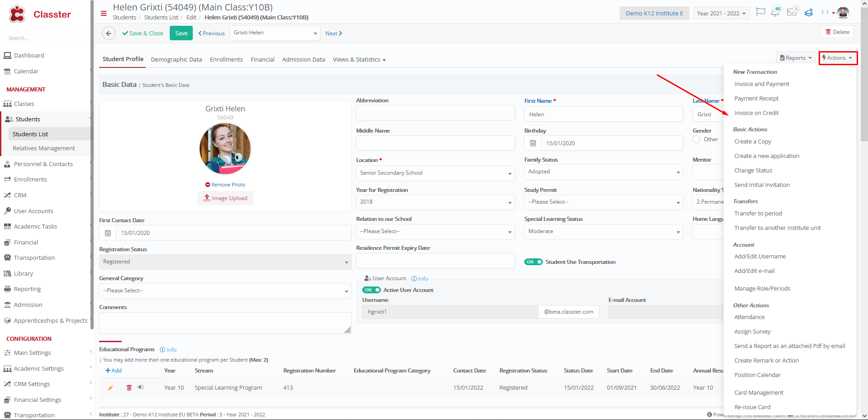
Task: Toggle Active User Account switch
Action: 372,290
